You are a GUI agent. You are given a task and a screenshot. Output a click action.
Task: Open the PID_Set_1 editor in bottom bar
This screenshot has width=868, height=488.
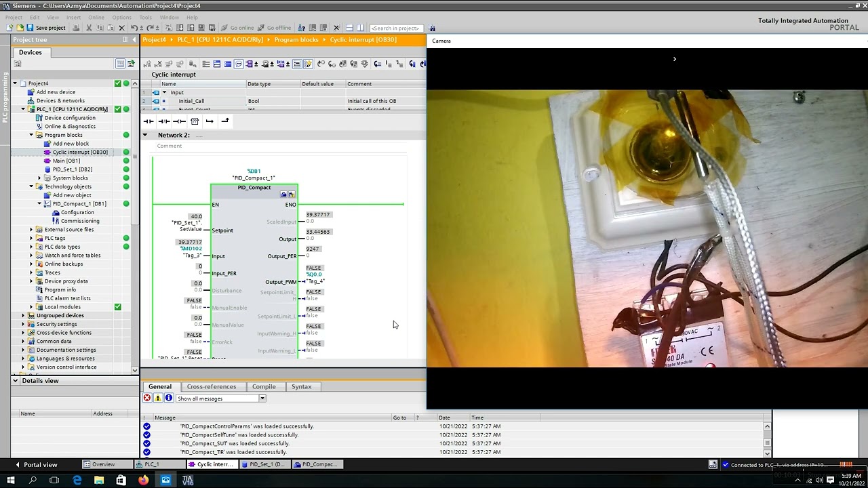(x=267, y=464)
